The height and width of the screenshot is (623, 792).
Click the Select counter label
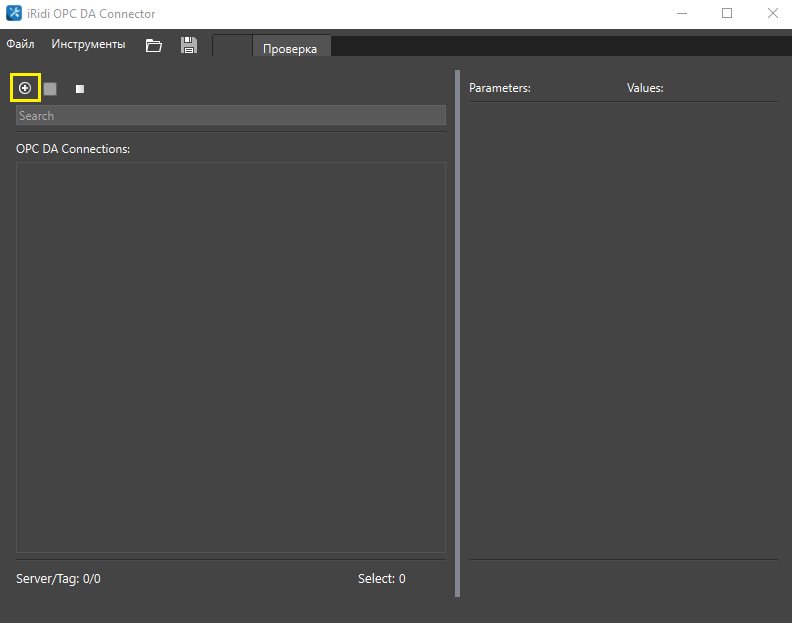click(x=381, y=579)
